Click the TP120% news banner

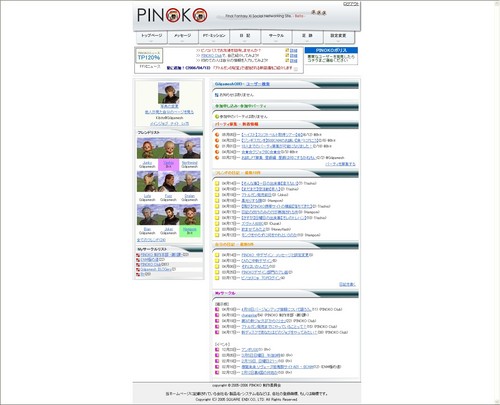click(x=149, y=56)
